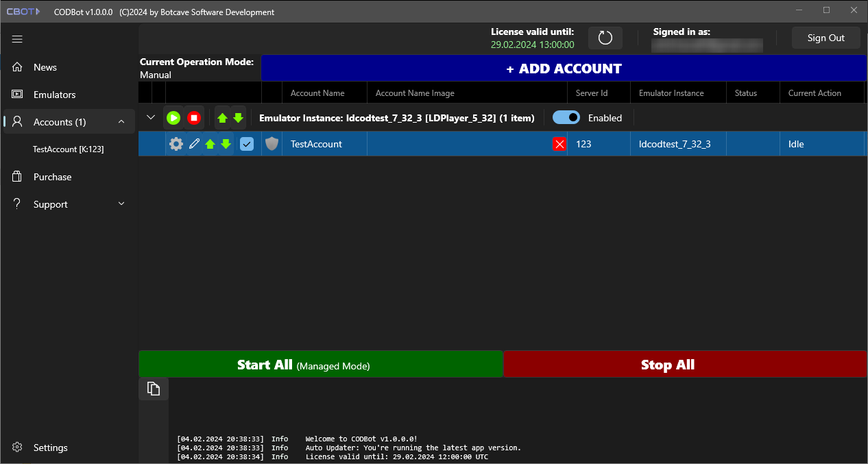This screenshot has width=868, height=464.
Task: Click the shield icon for TestAccount
Action: (x=272, y=144)
